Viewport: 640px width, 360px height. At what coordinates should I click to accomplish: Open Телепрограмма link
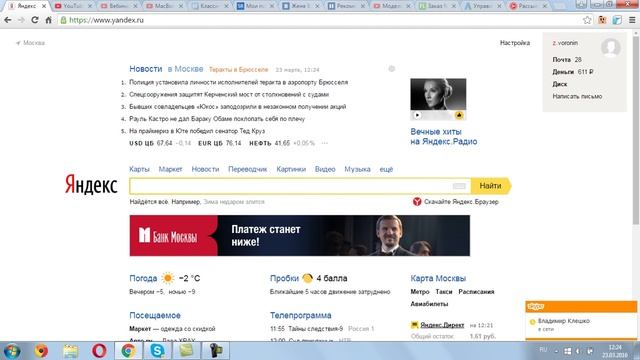click(x=300, y=316)
